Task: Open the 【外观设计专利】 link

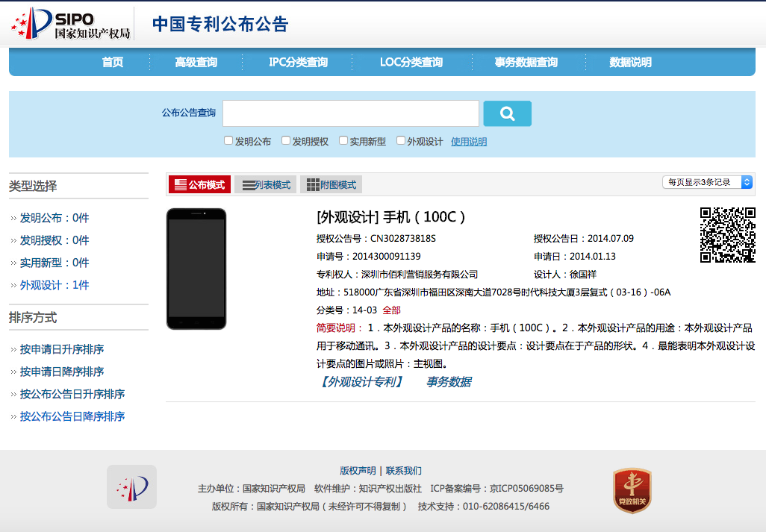Action: pos(361,382)
